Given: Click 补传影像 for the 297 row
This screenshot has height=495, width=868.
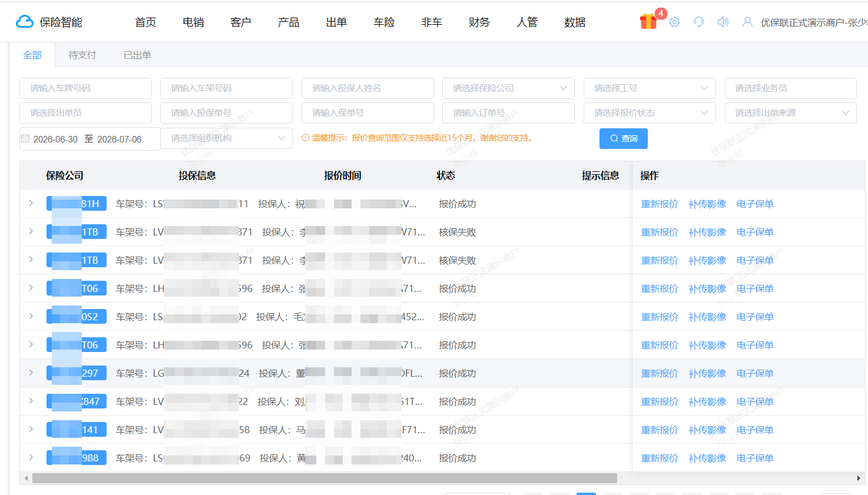Looking at the screenshot, I should pyautogui.click(x=707, y=373).
